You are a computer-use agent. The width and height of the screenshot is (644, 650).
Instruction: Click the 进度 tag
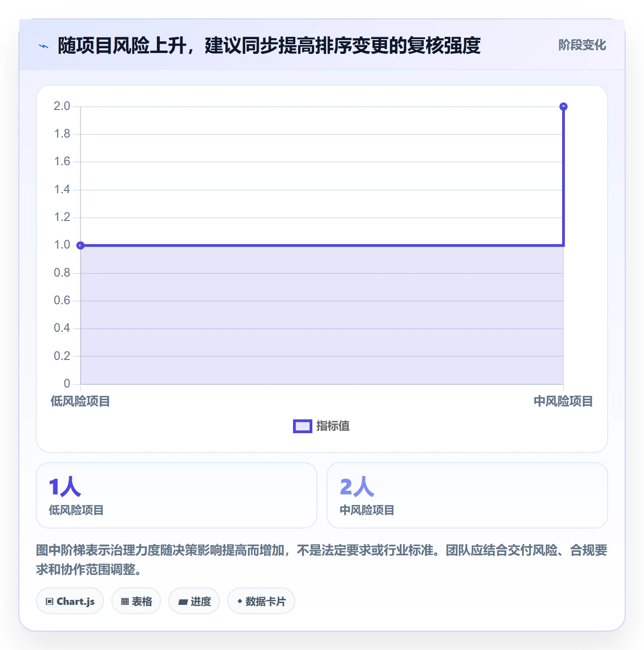[x=194, y=601]
